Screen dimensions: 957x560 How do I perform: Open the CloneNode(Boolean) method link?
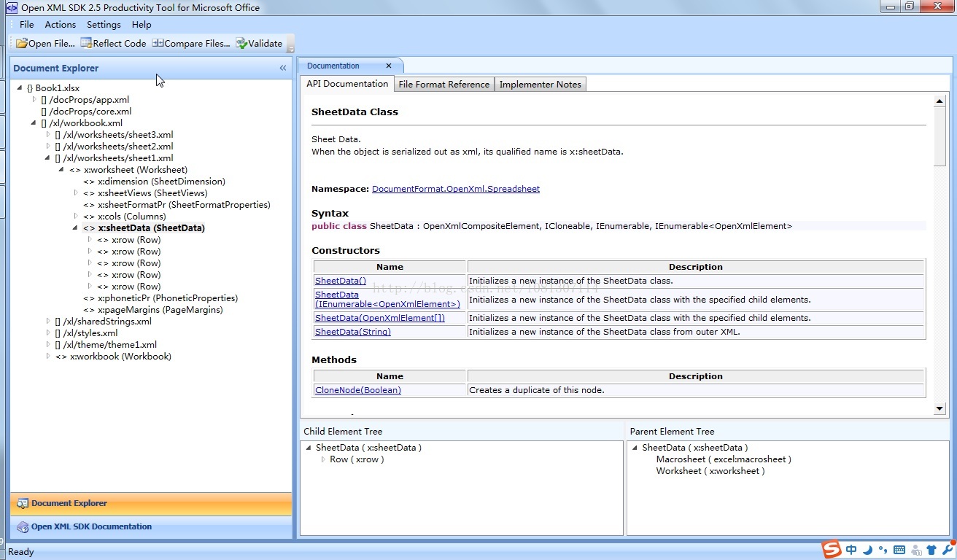(x=358, y=390)
